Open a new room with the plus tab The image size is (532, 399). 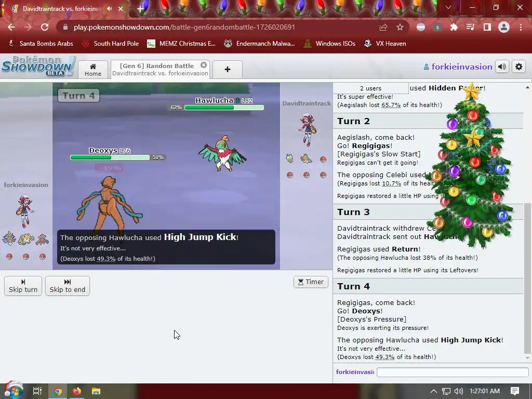228,70
